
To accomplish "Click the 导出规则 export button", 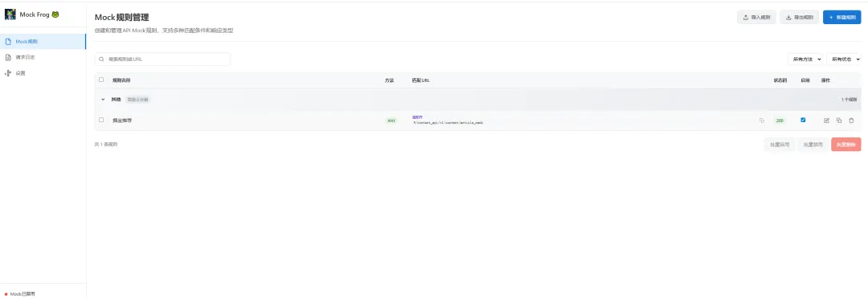I will pos(800,18).
